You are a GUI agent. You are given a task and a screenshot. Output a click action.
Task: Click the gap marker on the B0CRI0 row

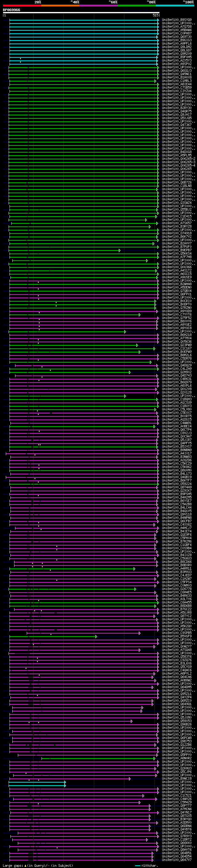(x=56, y=302)
